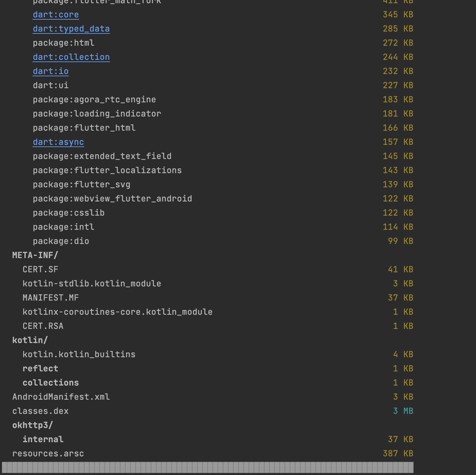Select package:agora_rtc_engine in the list
The image size is (476, 475).
(94, 99)
